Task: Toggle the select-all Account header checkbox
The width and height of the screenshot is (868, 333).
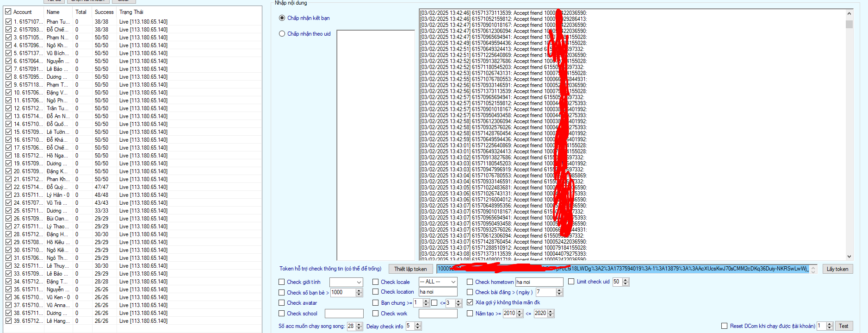Action: pyautogui.click(x=8, y=12)
